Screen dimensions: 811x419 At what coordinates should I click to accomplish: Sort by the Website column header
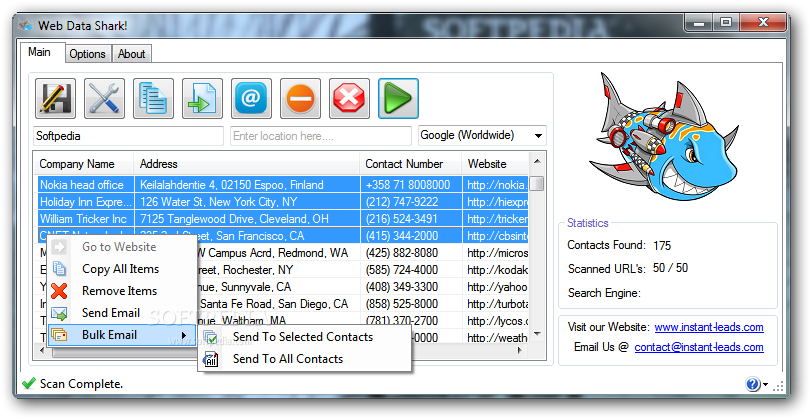coord(495,164)
